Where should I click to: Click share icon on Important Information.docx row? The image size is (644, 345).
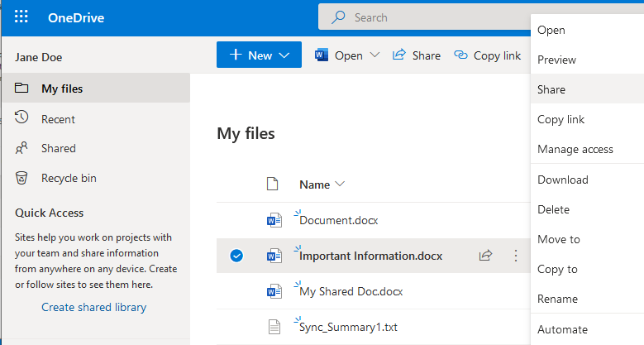click(x=485, y=256)
